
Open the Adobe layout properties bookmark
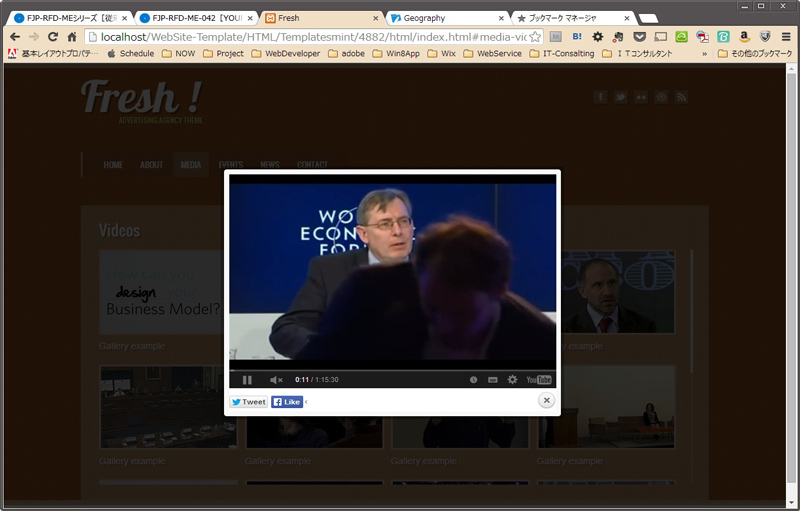pos(53,54)
